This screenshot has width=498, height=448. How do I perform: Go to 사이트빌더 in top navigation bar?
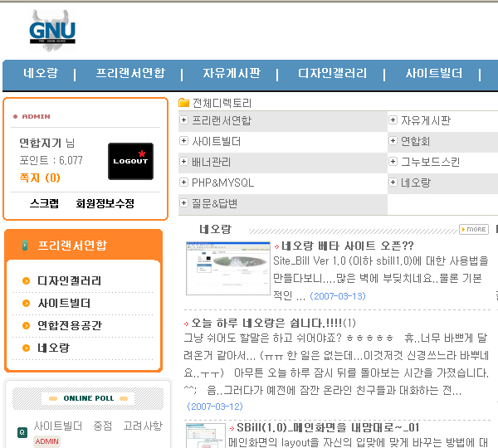point(433,74)
